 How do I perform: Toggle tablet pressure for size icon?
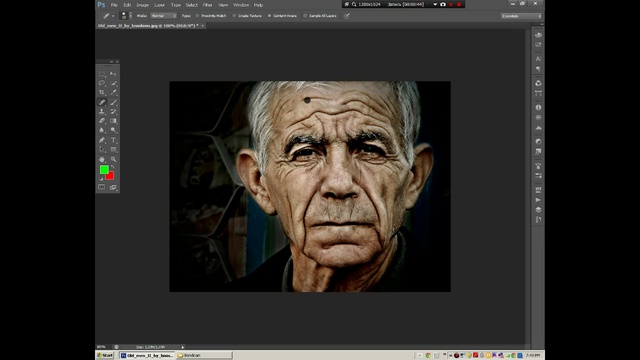(x=347, y=16)
